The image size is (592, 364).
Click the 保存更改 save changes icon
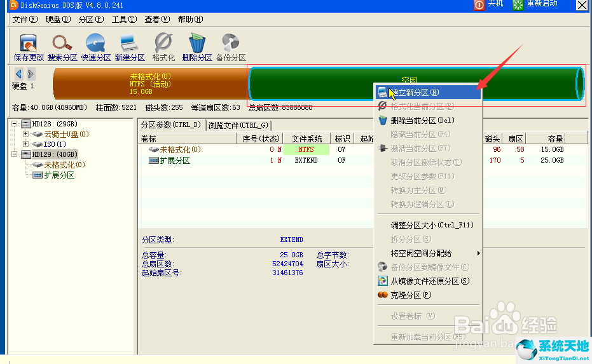click(x=29, y=47)
